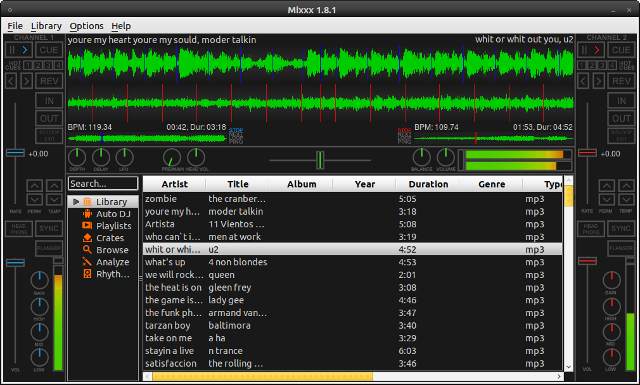This screenshot has width=640, height=385.
Task: Seek backward on Channel 2 deck
Action: click(x=584, y=81)
